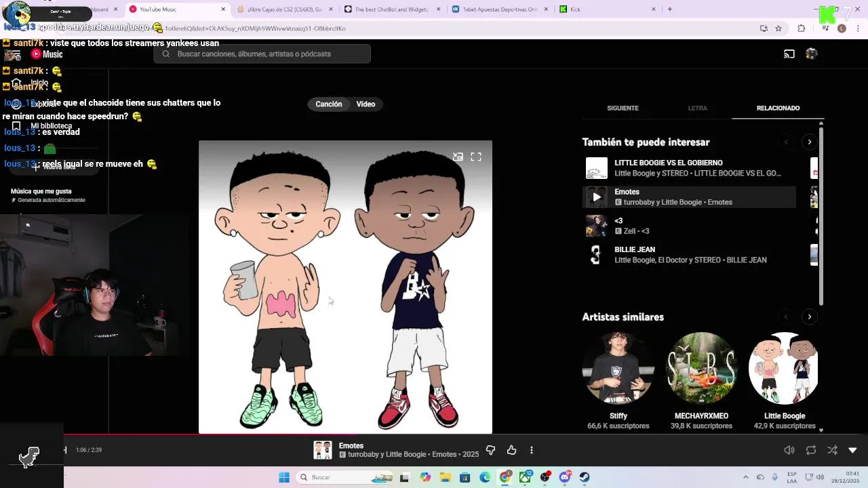
Task: Go to previous page of Artistas similares
Action: [787, 317]
